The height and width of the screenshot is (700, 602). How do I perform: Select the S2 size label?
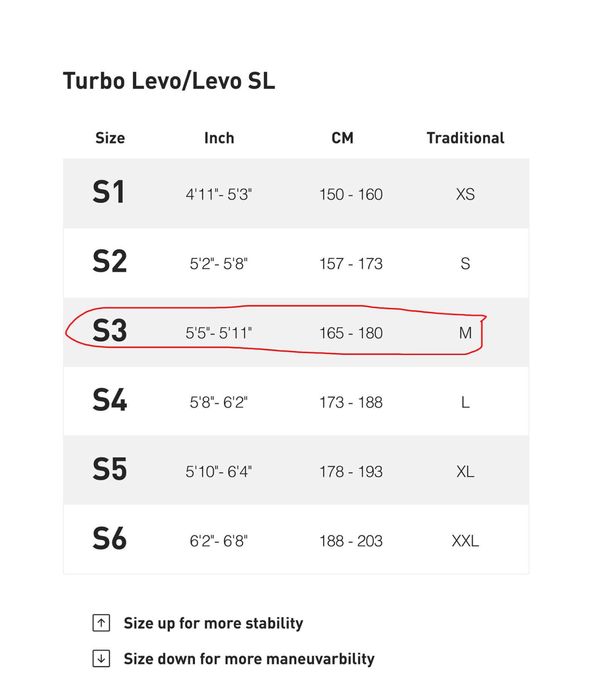click(109, 262)
